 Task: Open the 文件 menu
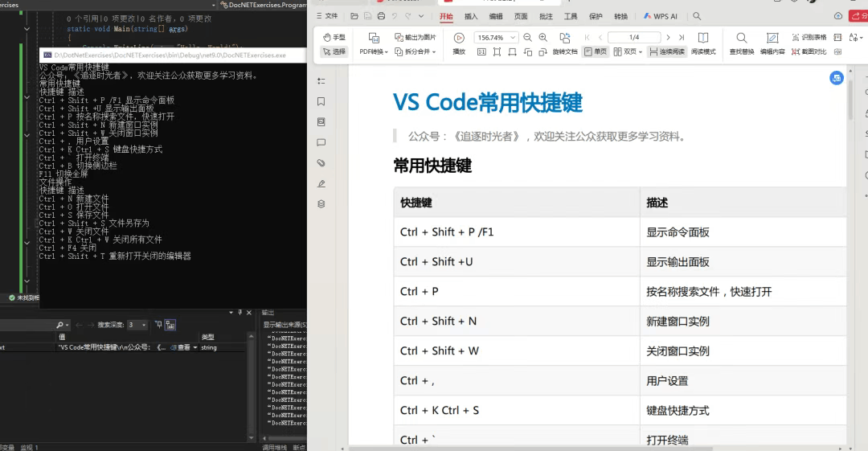[x=327, y=16]
